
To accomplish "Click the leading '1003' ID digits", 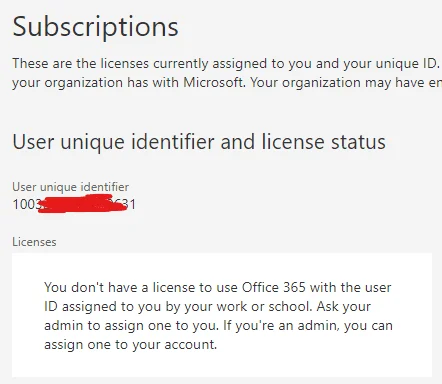I will 26,204.
